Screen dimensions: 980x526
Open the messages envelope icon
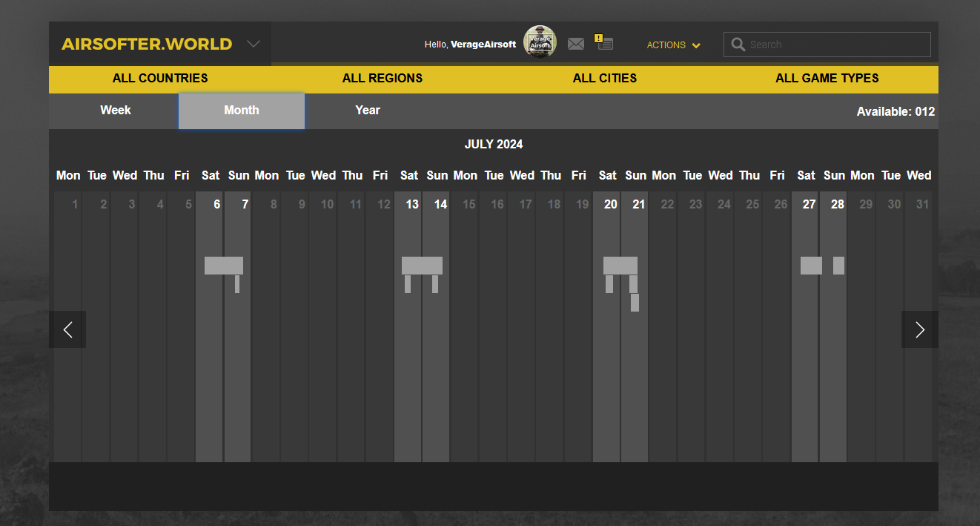click(576, 45)
